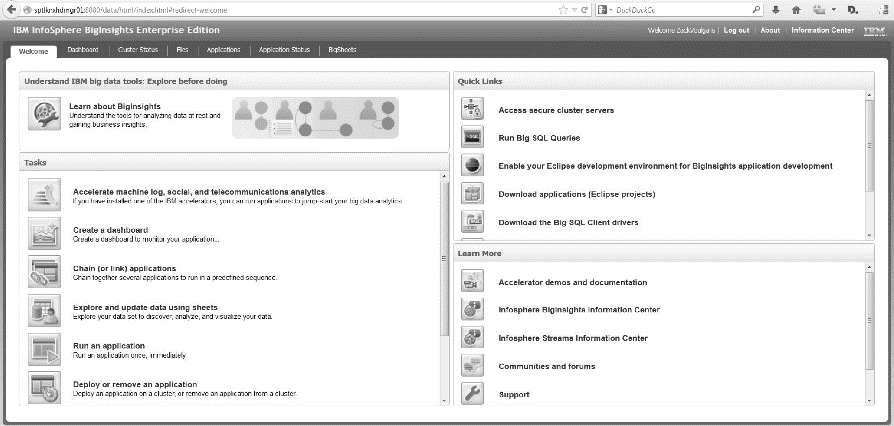Click the IBM logo in header
The width and height of the screenshot is (894, 426).
pos(872,31)
